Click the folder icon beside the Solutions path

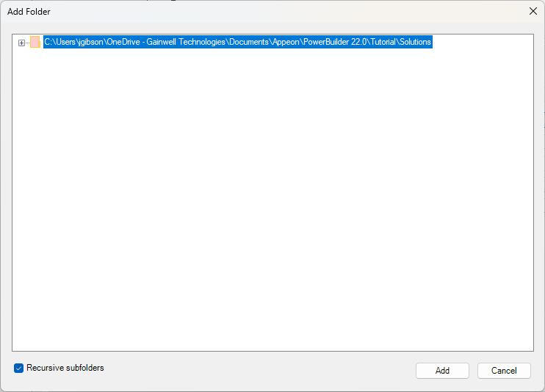35,43
